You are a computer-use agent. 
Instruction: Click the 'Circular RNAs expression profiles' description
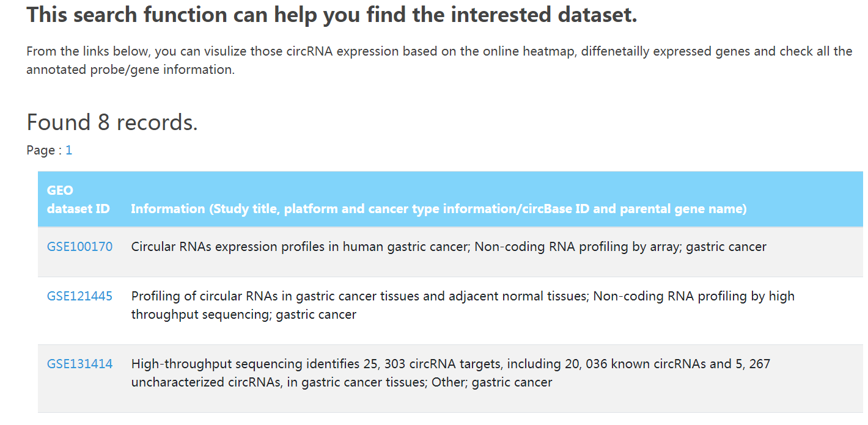449,247
